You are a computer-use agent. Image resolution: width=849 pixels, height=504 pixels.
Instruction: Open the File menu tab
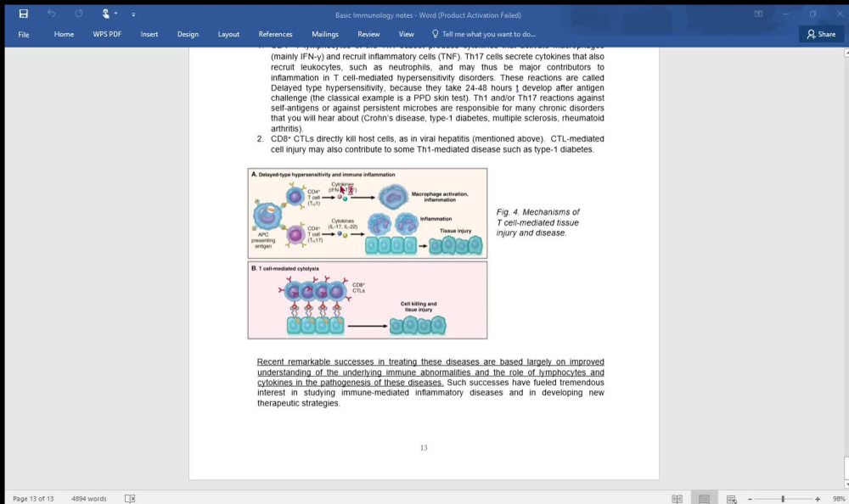point(23,34)
